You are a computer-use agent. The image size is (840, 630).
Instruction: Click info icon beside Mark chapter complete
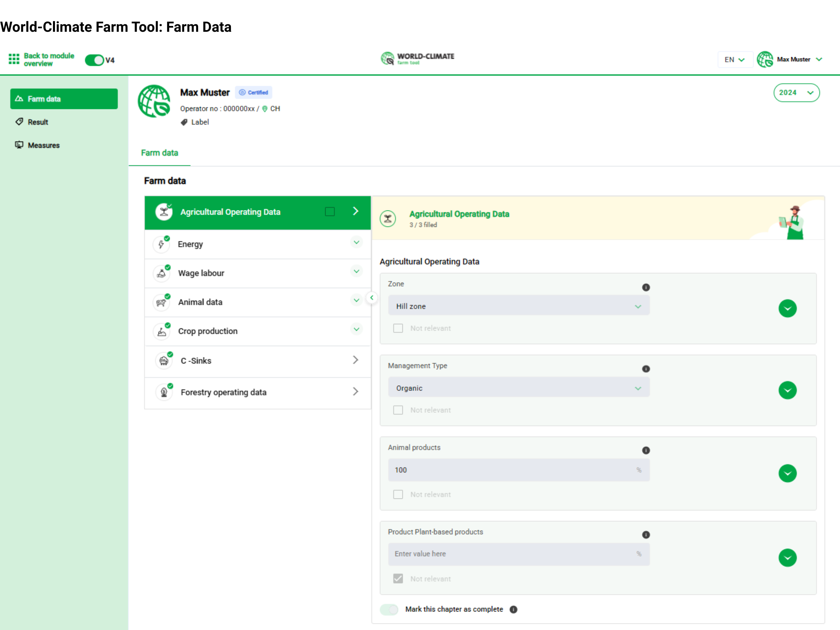[x=513, y=609]
